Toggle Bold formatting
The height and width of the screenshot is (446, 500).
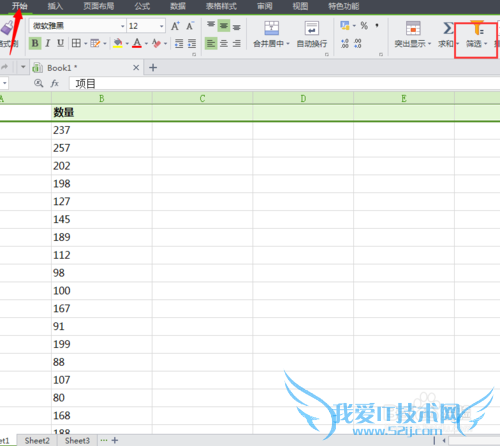[35, 43]
